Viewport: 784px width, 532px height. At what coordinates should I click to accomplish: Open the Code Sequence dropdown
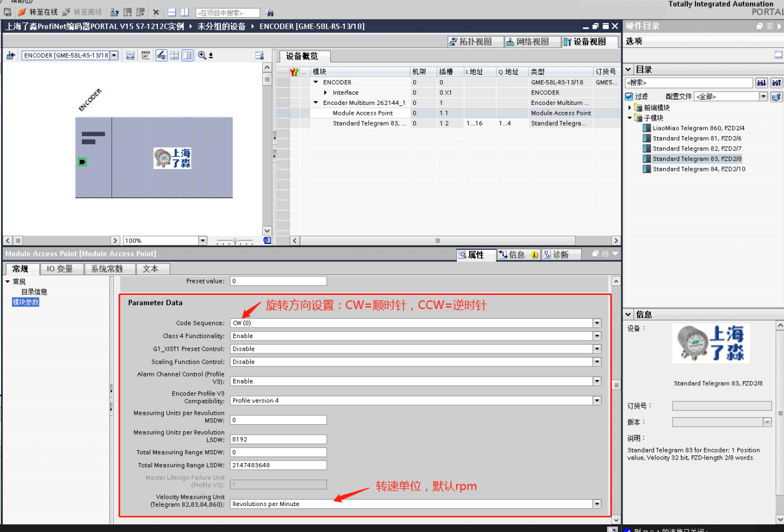[x=597, y=323]
